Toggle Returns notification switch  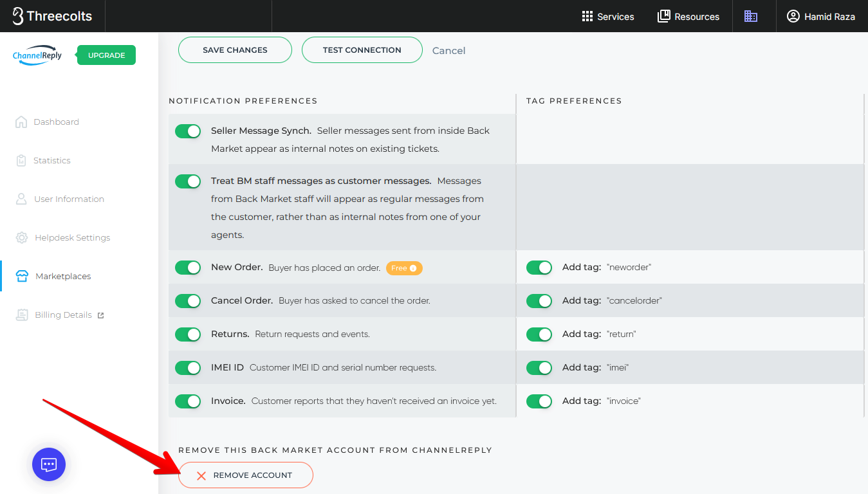coord(188,334)
